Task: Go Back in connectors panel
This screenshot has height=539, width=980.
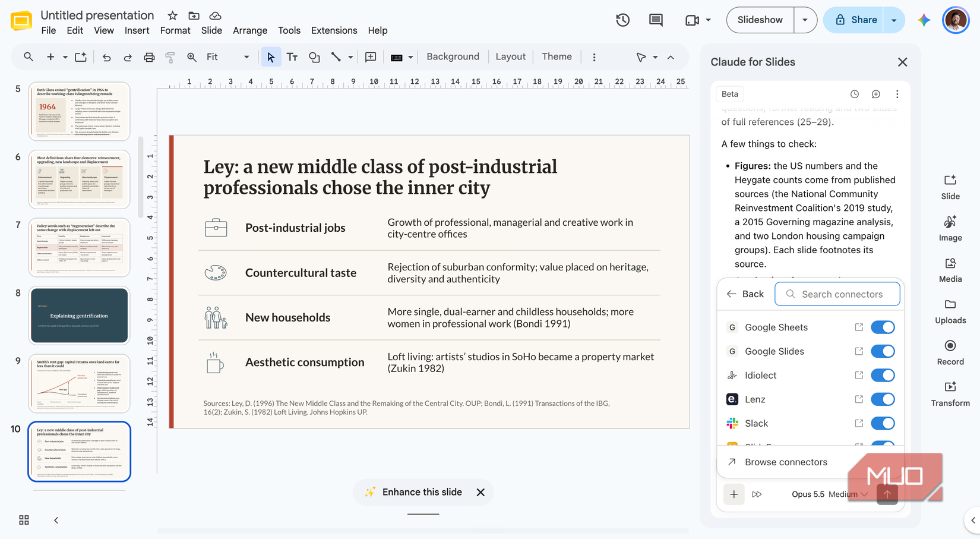Action: (x=745, y=294)
